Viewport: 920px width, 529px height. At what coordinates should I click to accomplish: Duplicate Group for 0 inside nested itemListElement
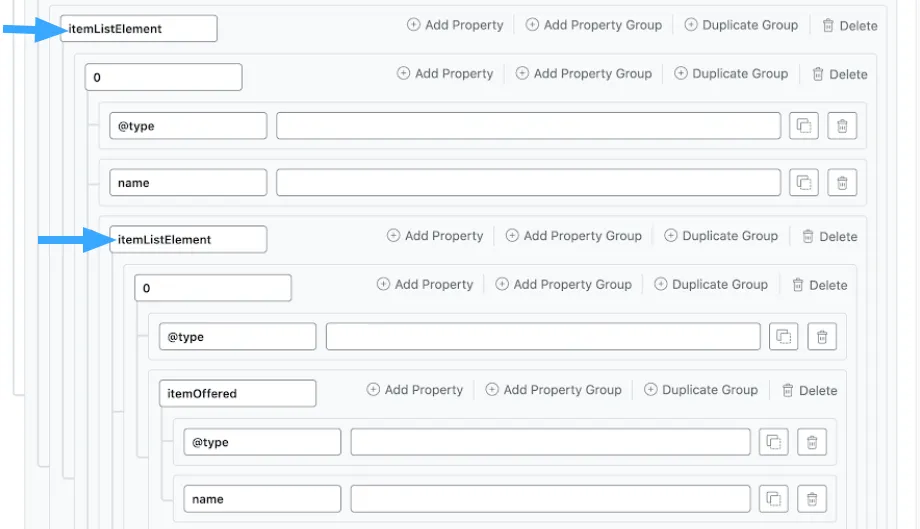(x=712, y=284)
